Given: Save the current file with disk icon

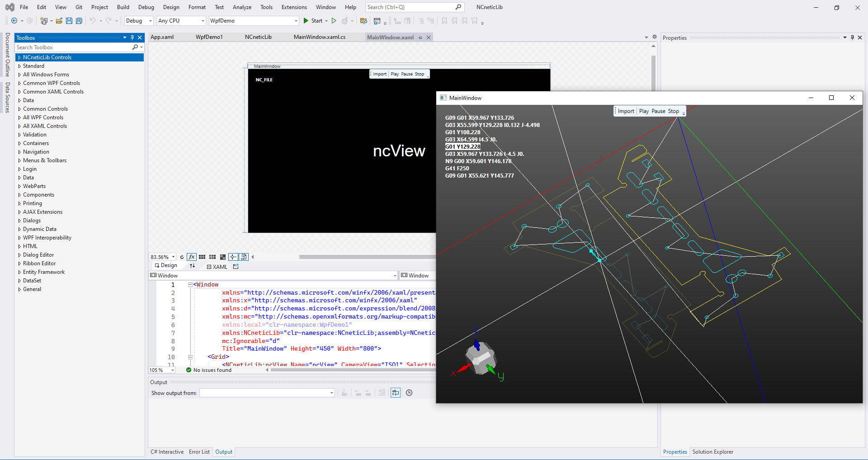Looking at the screenshot, I should coord(69,21).
